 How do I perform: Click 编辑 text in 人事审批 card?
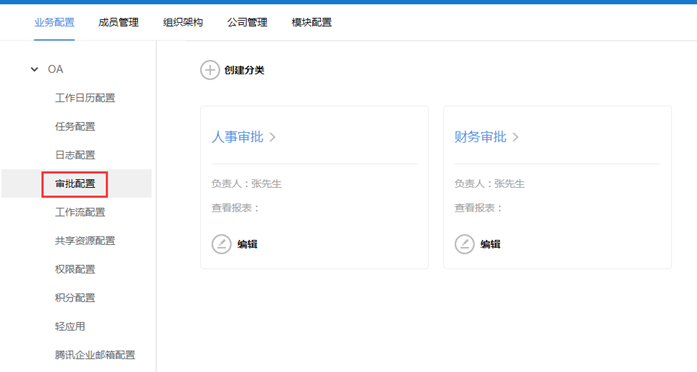pyautogui.click(x=247, y=244)
